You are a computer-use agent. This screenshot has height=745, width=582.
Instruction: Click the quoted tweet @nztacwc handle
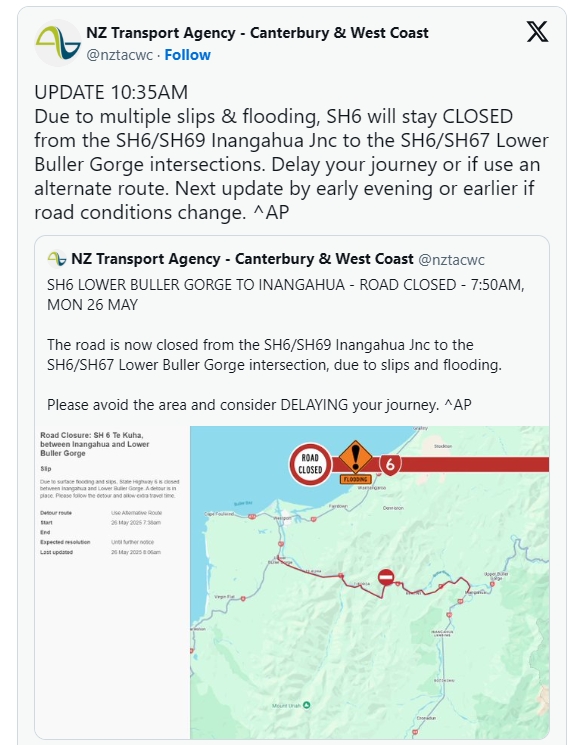coord(451,260)
